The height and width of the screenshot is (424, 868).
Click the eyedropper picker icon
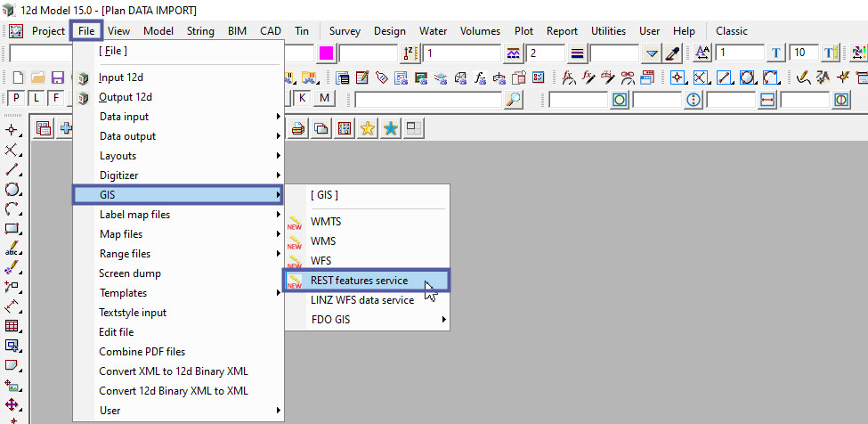click(x=673, y=53)
